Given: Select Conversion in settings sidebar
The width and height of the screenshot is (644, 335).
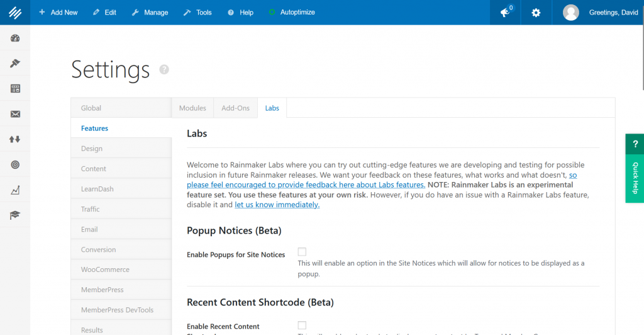Looking at the screenshot, I should [121, 249].
